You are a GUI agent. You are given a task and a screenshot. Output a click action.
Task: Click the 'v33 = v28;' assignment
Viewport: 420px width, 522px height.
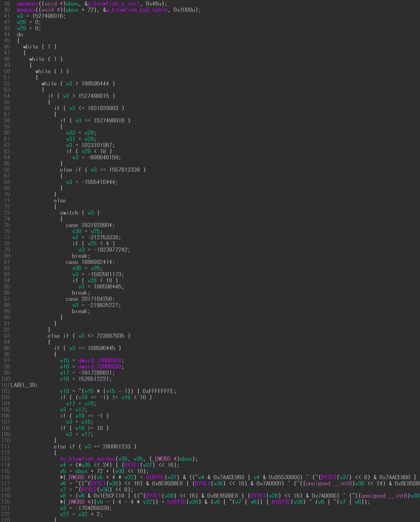pos(81,133)
